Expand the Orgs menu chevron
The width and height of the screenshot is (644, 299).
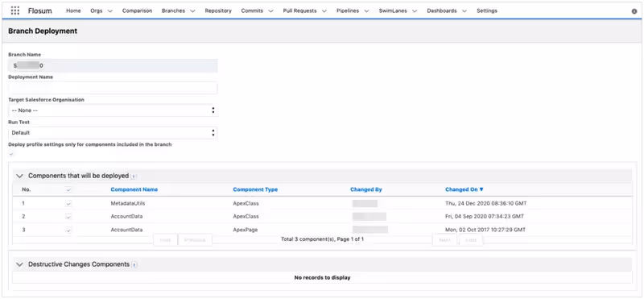(x=109, y=11)
